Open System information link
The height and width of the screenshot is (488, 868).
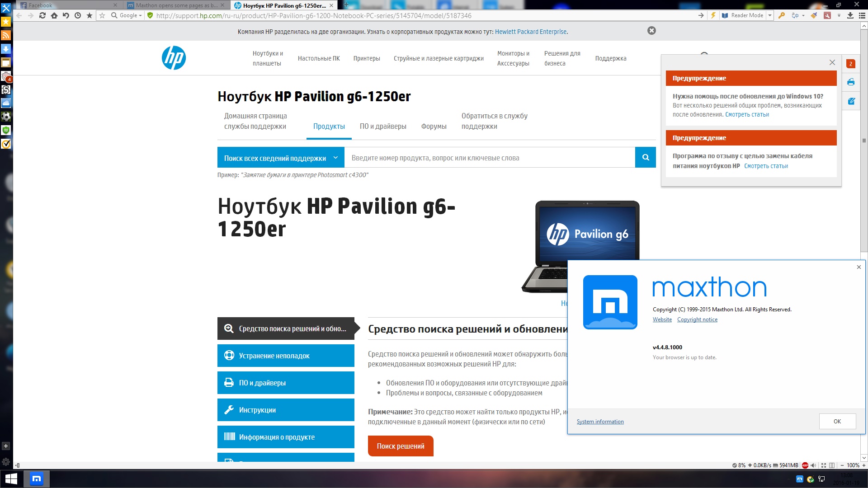(x=600, y=422)
